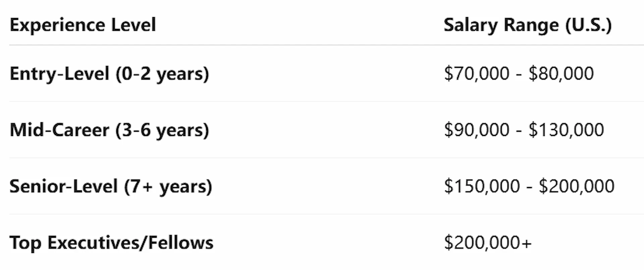Select the dash in the entry-level salary range

pyautogui.click(x=519, y=74)
